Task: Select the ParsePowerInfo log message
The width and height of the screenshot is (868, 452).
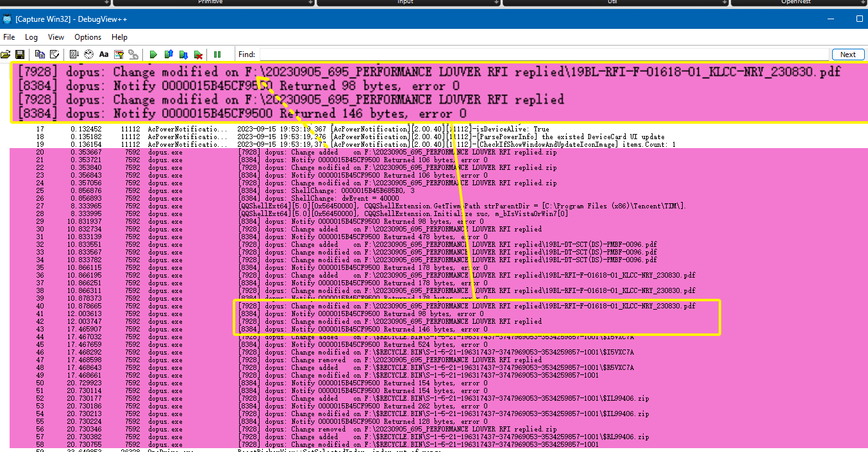Action: pos(451,137)
